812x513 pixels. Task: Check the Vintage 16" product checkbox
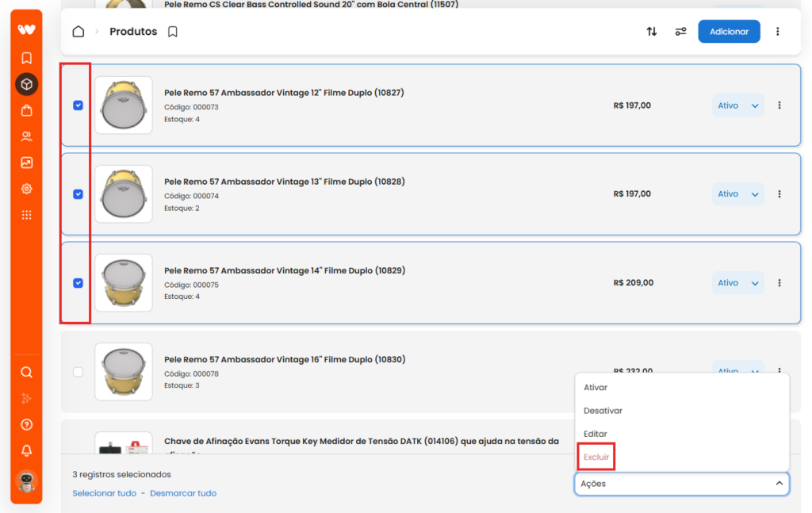click(79, 372)
